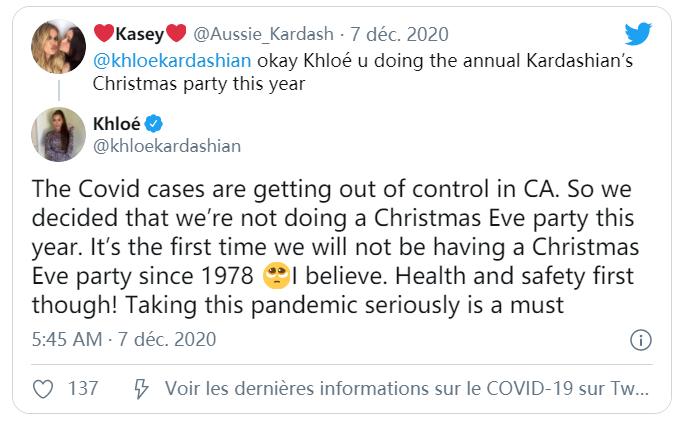The image size is (688, 426).
Task: Click Khloé's blue verified badge
Action: [155, 124]
